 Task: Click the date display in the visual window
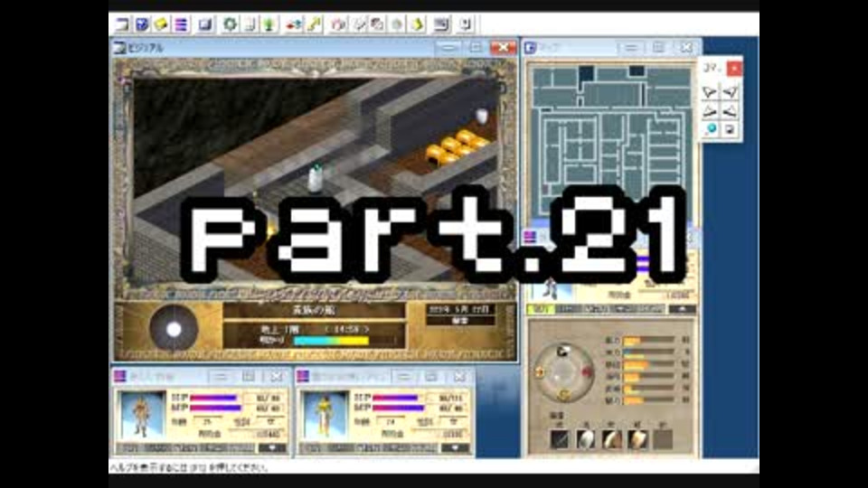[459, 309]
